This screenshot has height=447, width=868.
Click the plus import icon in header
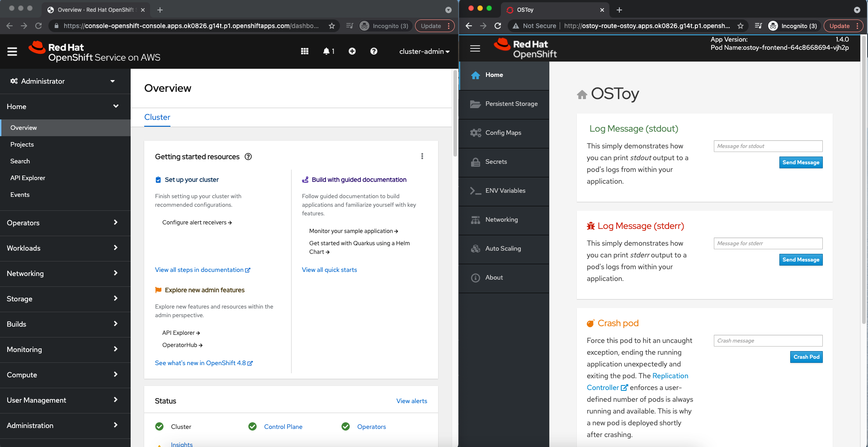coord(352,52)
